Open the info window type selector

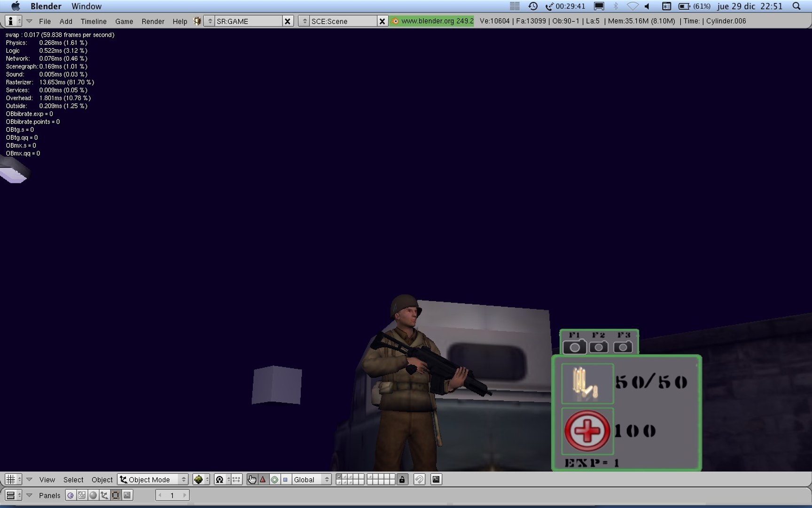(x=13, y=21)
